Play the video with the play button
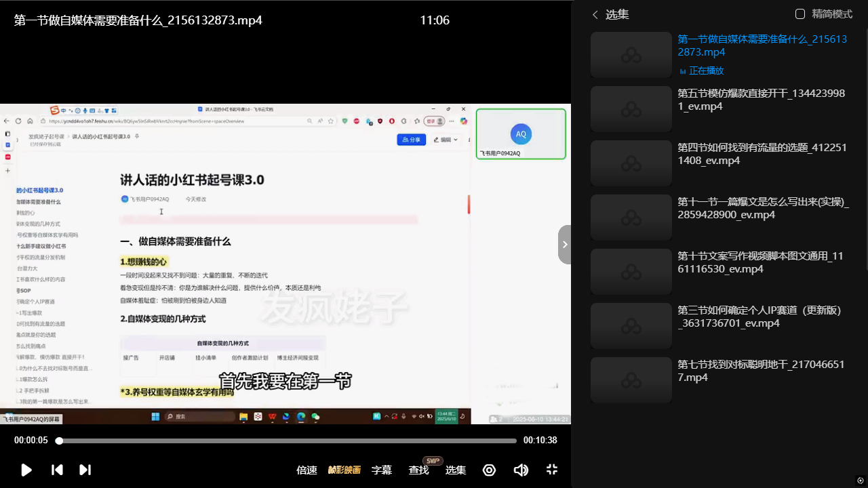Viewport: 868px width, 488px height. [26, 470]
